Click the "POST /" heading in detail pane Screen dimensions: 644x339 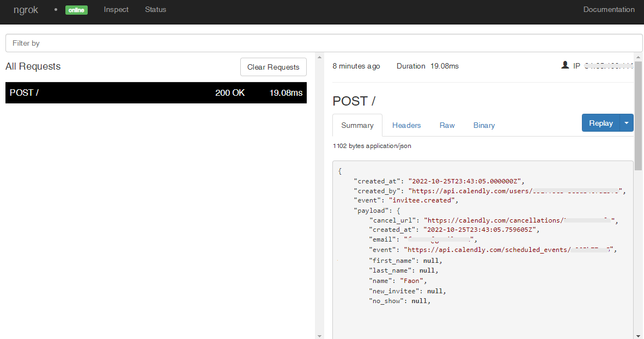pyautogui.click(x=354, y=101)
